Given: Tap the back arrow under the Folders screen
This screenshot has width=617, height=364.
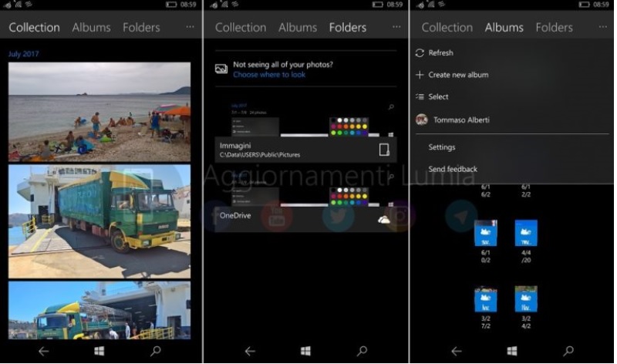Looking at the screenshot, I should (249, 351).
